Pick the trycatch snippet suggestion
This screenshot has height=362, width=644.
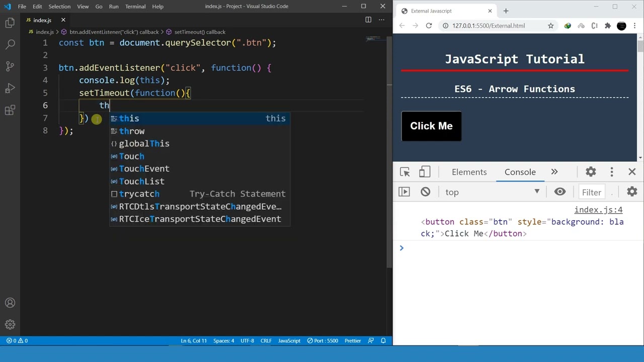pos(200,194)
